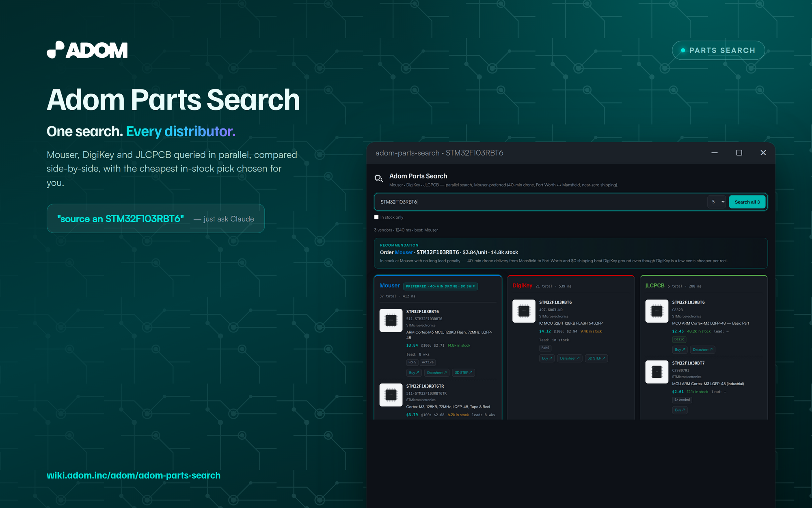Open 3D STEP in the DigiKey card

[x=596, y=358]
